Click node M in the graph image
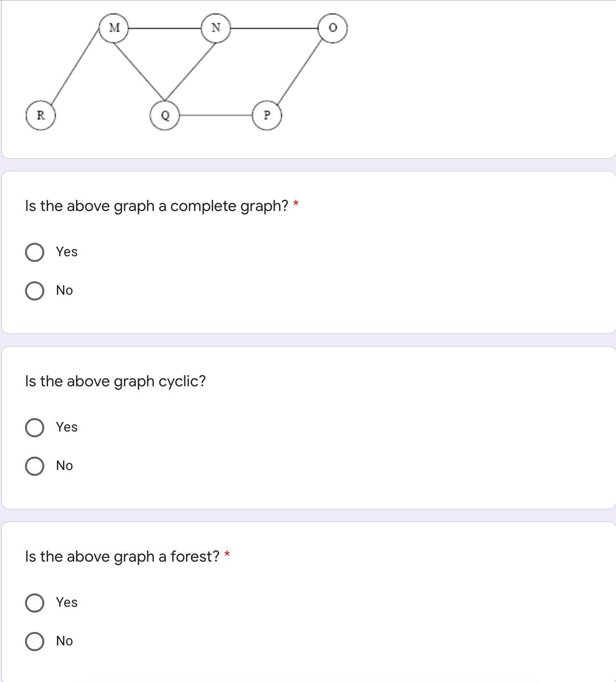The height and width of the screenshot is (682, 616). pos(115,28)
